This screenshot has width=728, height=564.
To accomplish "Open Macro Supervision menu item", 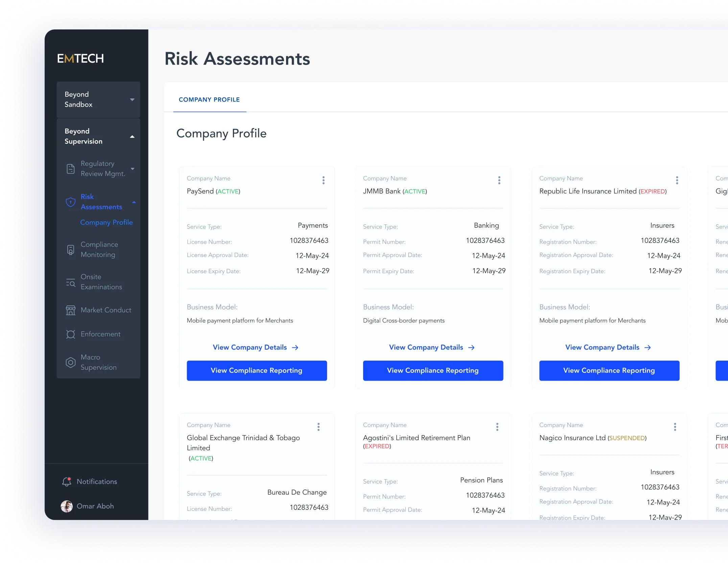I will (98, 362).
